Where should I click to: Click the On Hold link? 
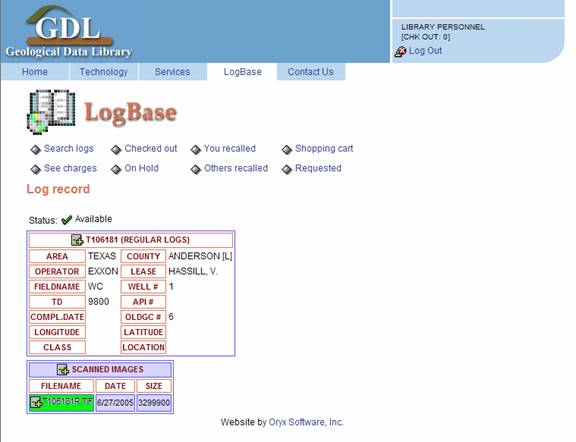tap(141, 168)
